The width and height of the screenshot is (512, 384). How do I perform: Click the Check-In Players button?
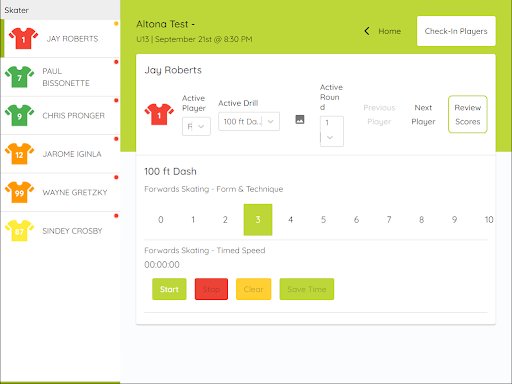[x=456, y=31]
